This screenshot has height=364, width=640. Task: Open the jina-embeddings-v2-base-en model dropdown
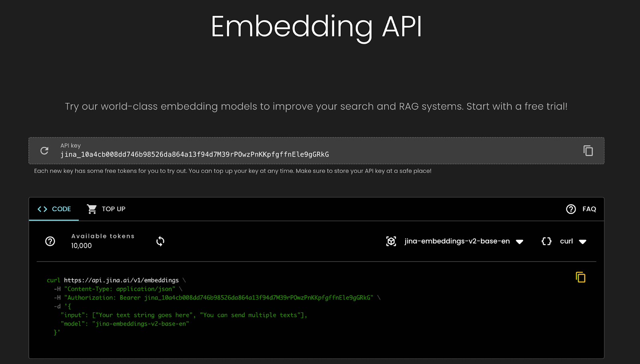(457, 241)
